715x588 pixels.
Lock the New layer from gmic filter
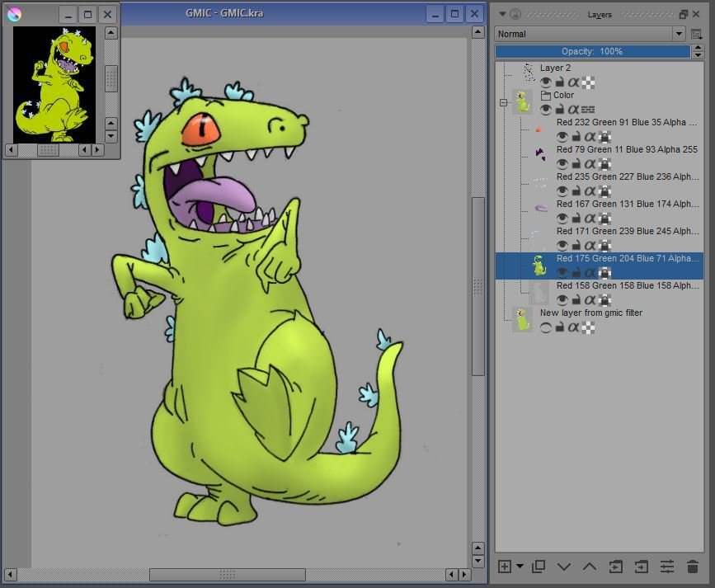click(559, 327)
